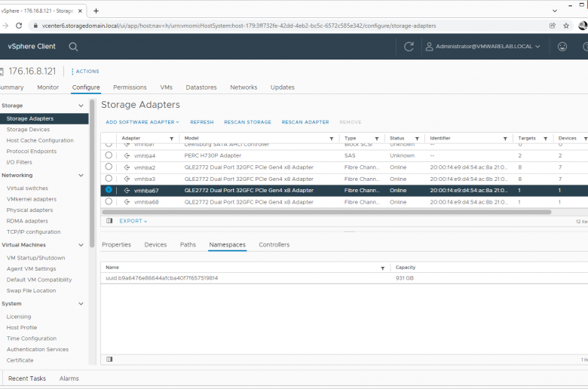Open the Actions menu for host
Screen dimensions: 588x389
point(85,72)
